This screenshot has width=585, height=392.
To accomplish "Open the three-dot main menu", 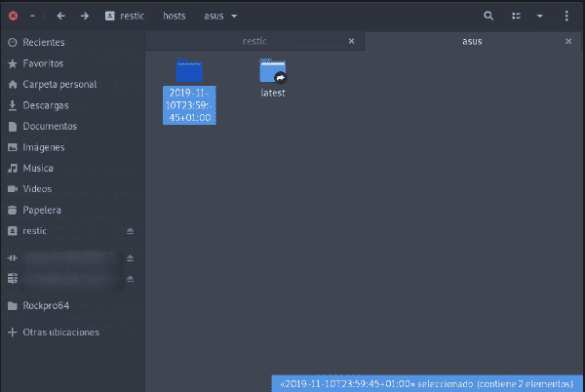I will (x=566, y=16).
